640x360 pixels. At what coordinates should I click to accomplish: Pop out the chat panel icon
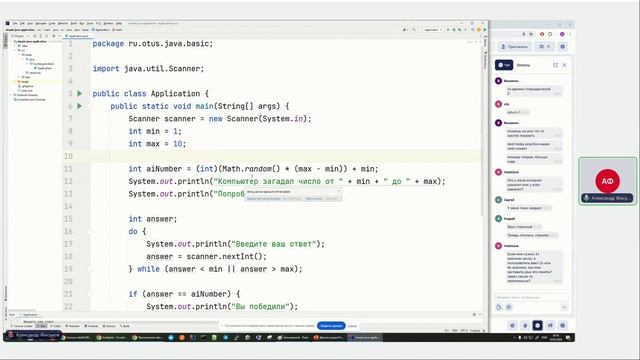556,65
